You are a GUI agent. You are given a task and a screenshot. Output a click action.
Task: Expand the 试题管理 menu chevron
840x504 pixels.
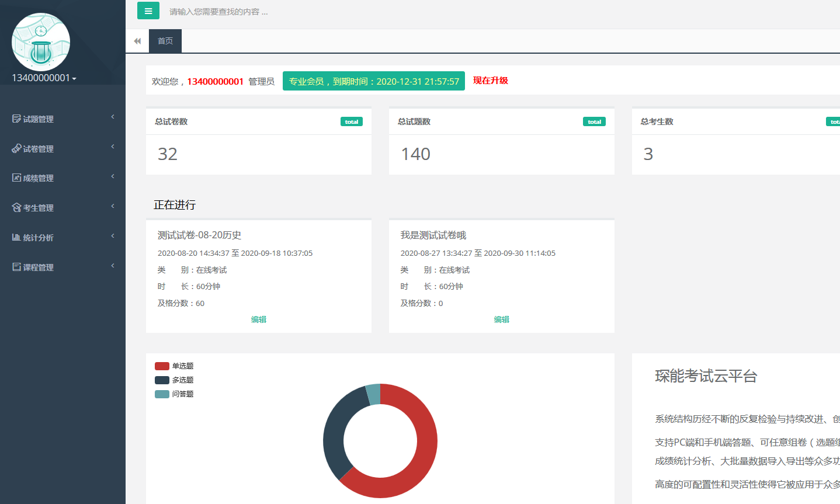point(113,117)
